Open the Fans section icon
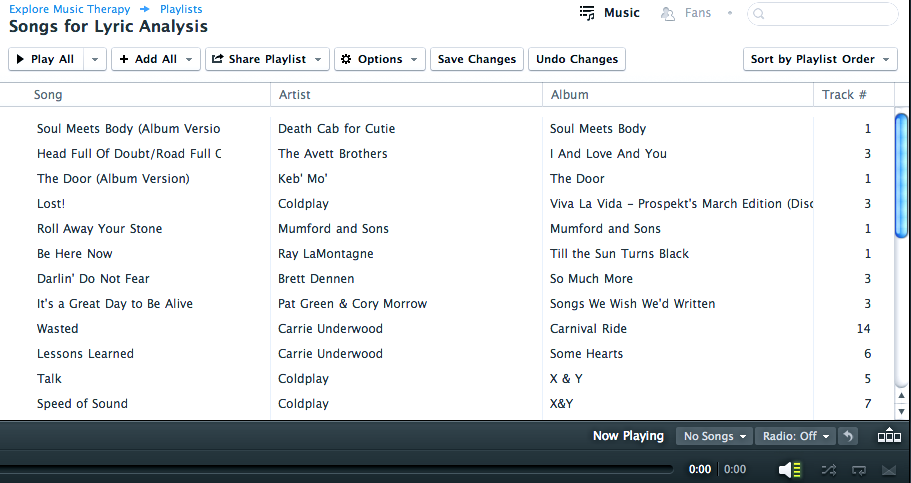This screenshot has width=911, height=483. tap(668, 13)
